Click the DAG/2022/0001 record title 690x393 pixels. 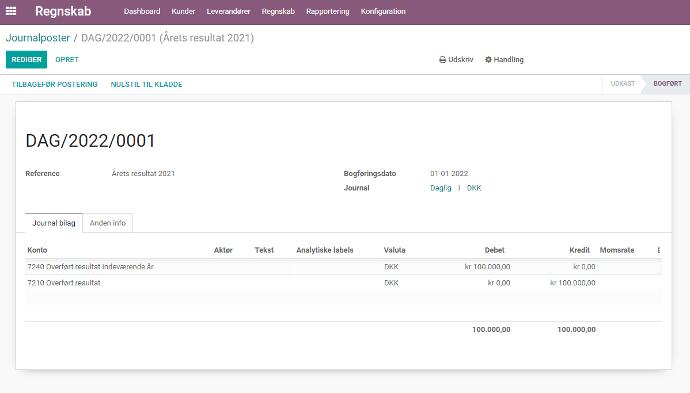tap(90, 141)
